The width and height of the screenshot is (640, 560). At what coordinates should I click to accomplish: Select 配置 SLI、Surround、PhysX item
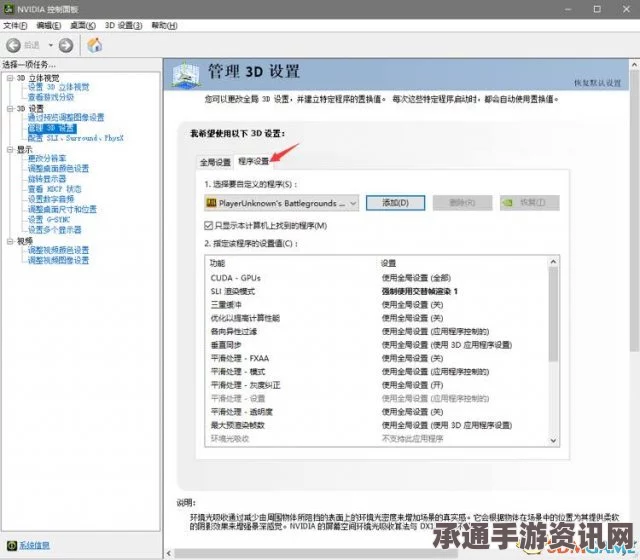pyautogui.click(x=76, y=138)
